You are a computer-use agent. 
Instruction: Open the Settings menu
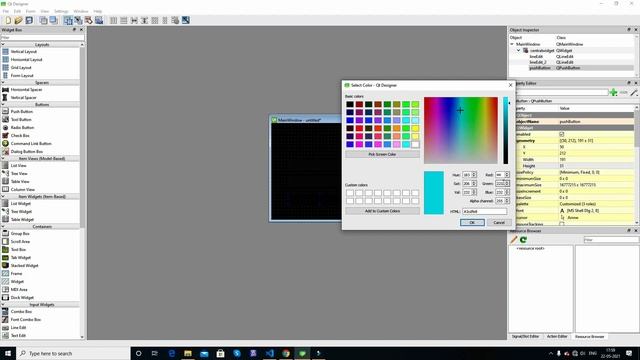(x=61, y=11)
